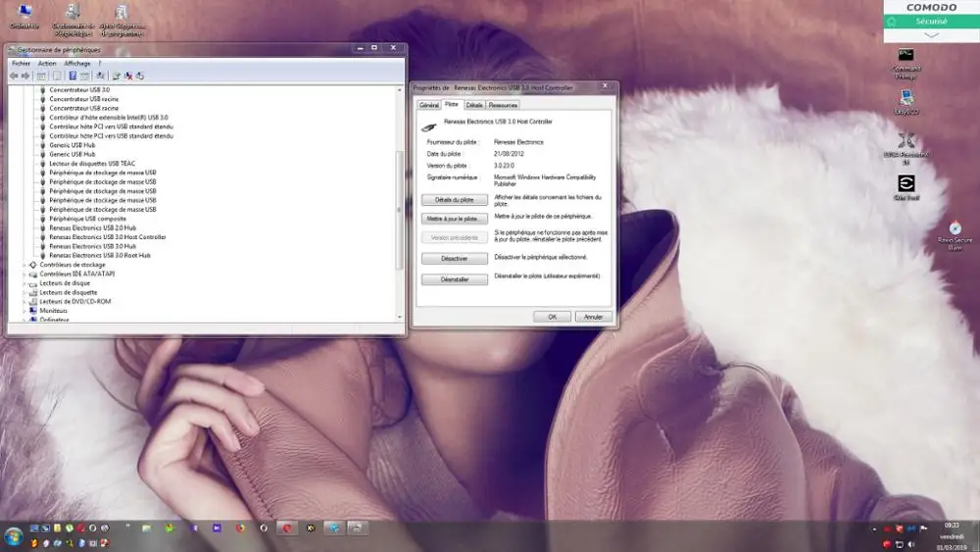Select Renesas Electronics USB 2.0 Hub
980x552 pixels.
[92, 228]
